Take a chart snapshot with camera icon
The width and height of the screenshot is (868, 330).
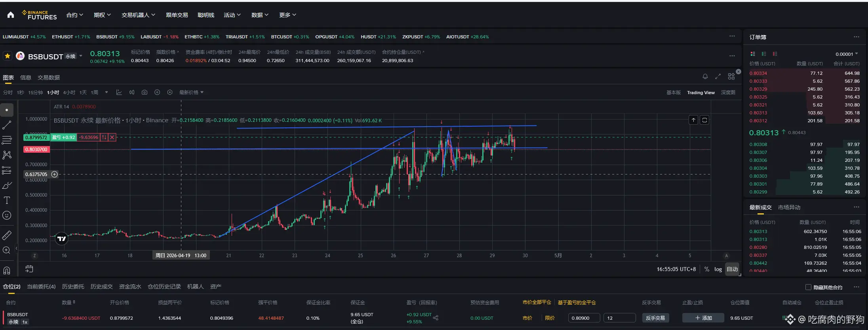coord(145,93)
